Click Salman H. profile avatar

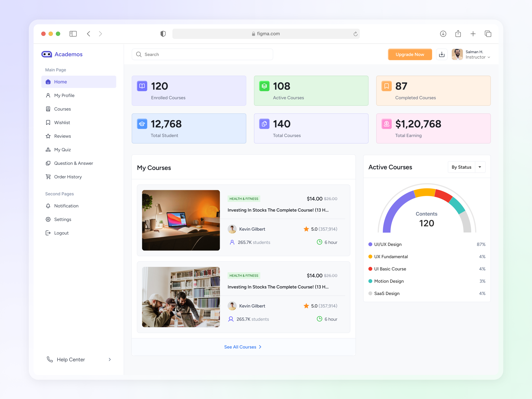(x=457, y=54)
